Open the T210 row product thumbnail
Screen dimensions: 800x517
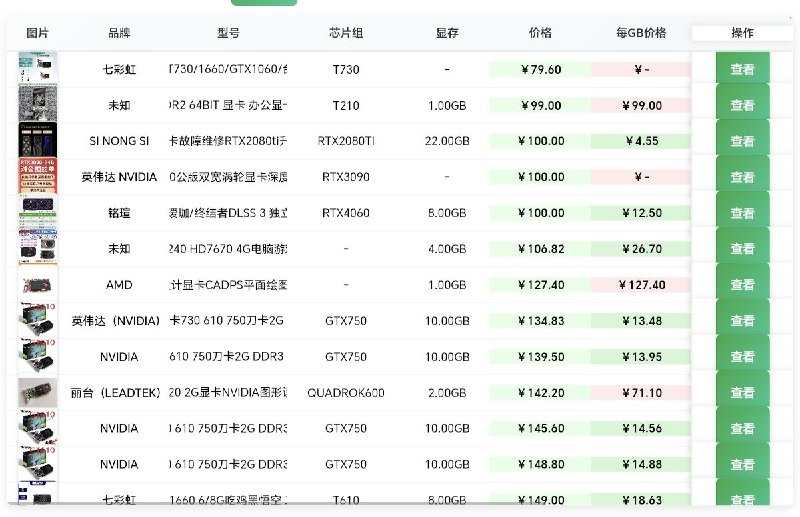point(38,104)
